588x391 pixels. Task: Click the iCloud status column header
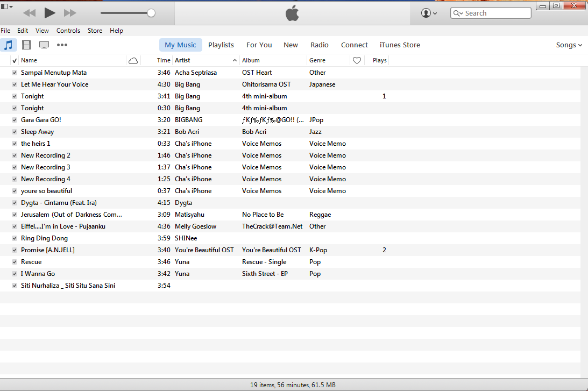[x=133, y=60]
